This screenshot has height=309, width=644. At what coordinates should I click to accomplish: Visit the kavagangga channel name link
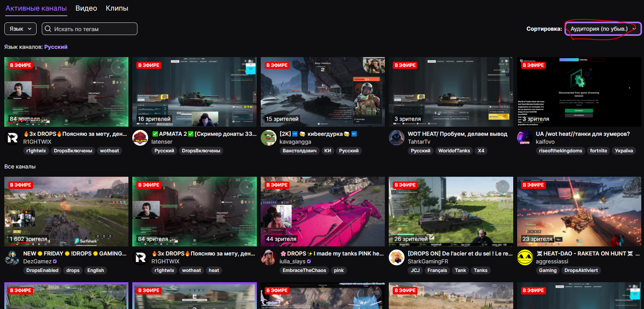click(x=295, y=142)
